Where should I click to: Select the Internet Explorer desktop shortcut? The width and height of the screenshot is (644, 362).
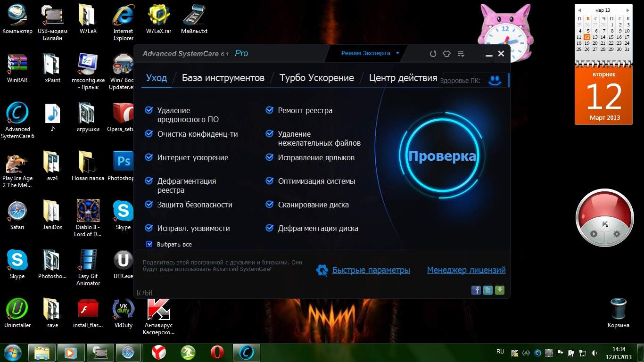123,23
